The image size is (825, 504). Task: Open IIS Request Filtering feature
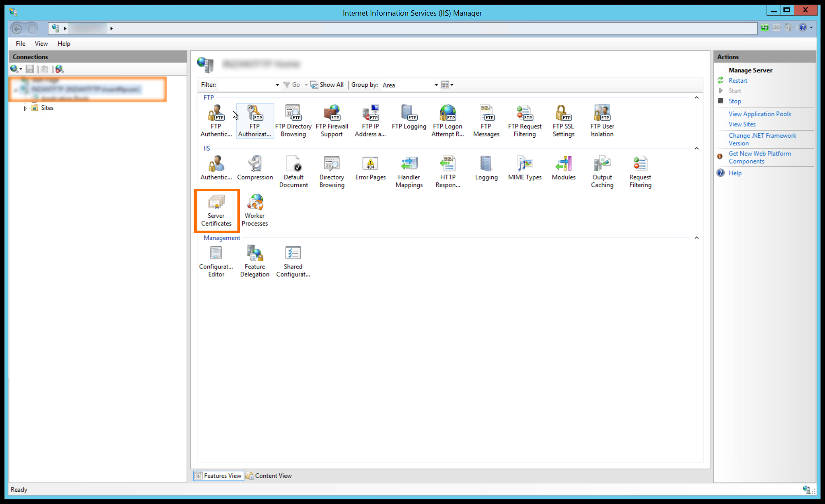(x=640, y=172)
